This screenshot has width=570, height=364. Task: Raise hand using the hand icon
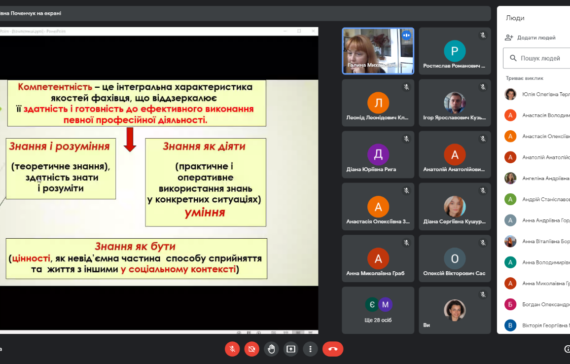tap(271, 349)
